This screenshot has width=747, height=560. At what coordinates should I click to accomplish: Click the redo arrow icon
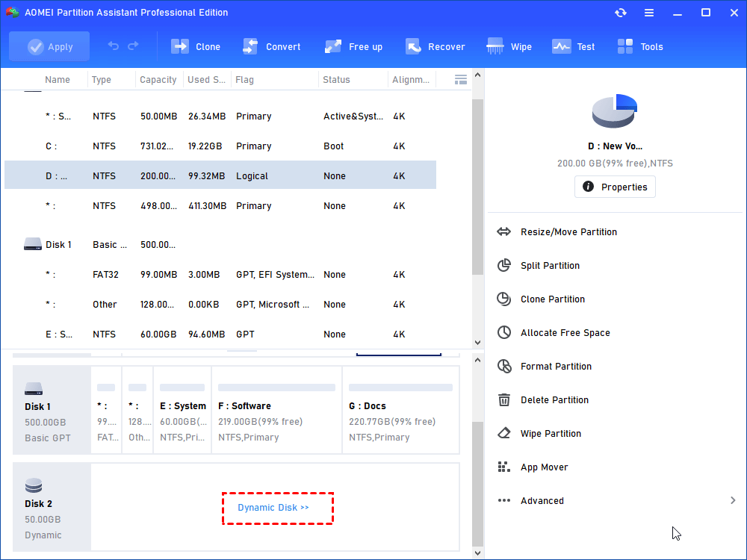(x=133, y=46)
